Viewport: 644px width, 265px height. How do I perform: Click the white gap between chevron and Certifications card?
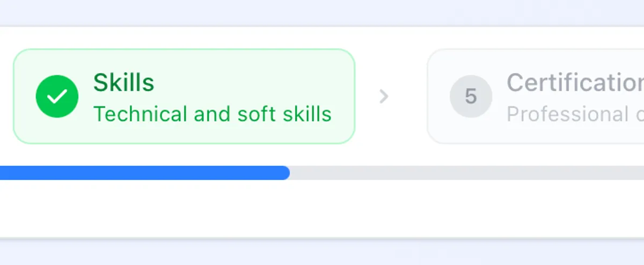tap(409, 96)
